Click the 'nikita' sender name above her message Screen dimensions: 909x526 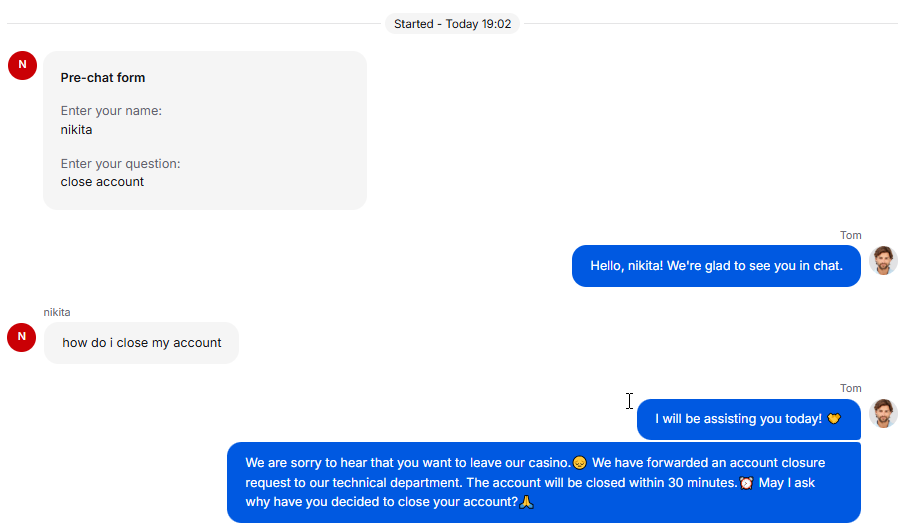[57, 312]
